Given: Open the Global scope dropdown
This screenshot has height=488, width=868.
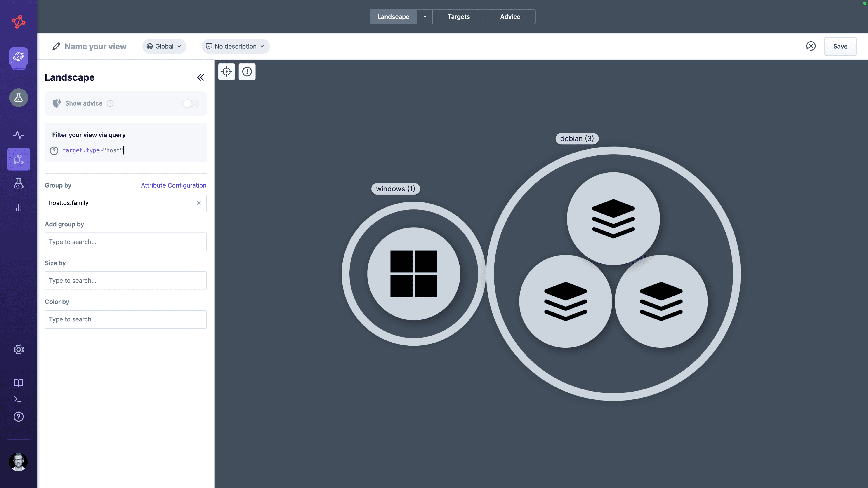Looking at the screenshot, I should (164, 47).
